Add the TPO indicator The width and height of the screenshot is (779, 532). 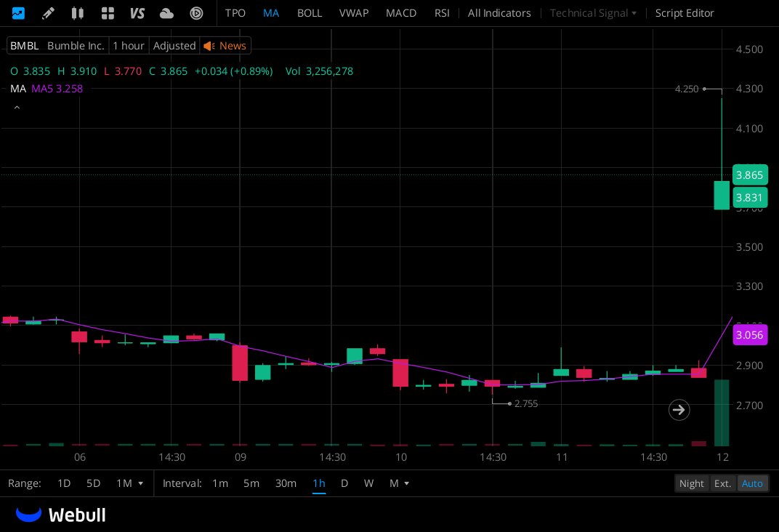tap(235, 13)
